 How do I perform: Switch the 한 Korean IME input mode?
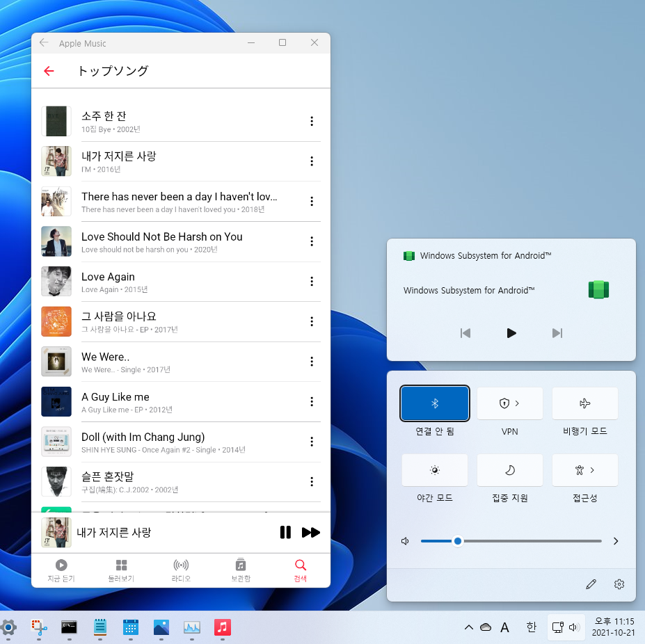pos(531,627)
